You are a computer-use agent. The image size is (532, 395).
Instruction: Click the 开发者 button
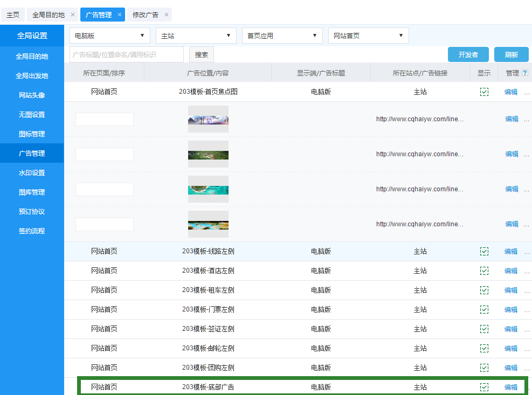pos(468,54)
